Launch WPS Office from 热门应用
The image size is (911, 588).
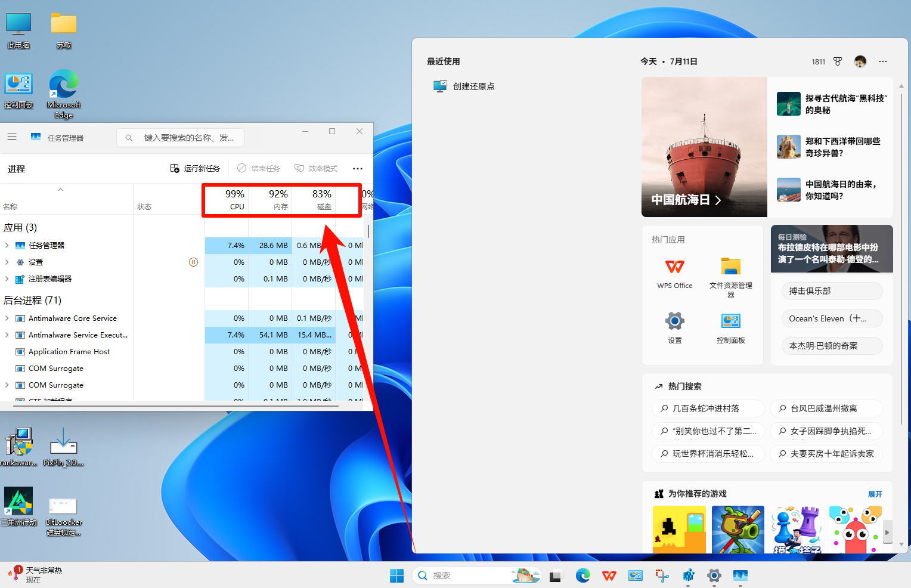(x=675, y=273)
